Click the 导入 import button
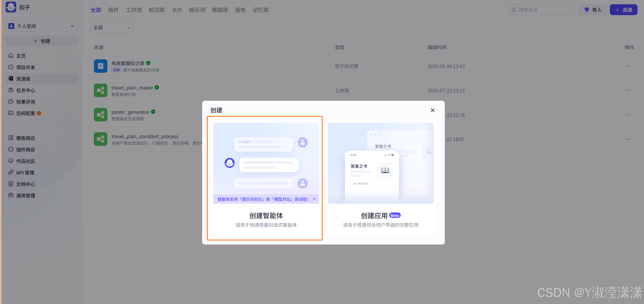The width and height of the screenshot is (644, 304). pyautogui.click(x=593, y=10)
